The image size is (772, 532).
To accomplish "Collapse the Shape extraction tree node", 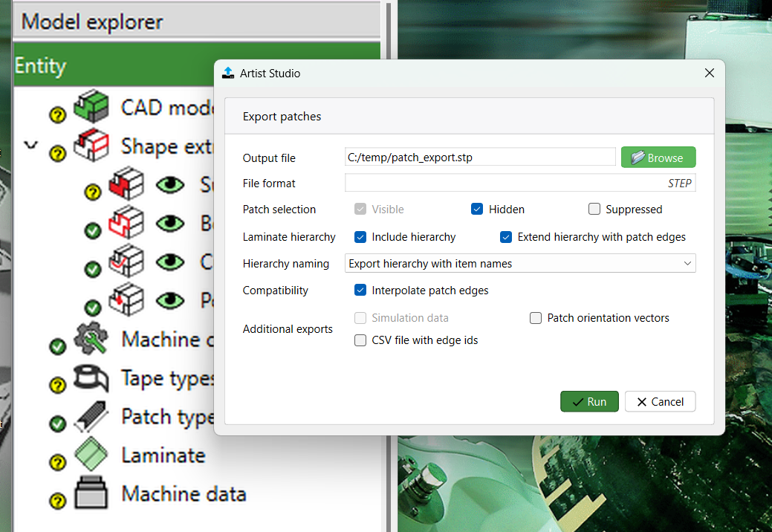I will [30, 146].
